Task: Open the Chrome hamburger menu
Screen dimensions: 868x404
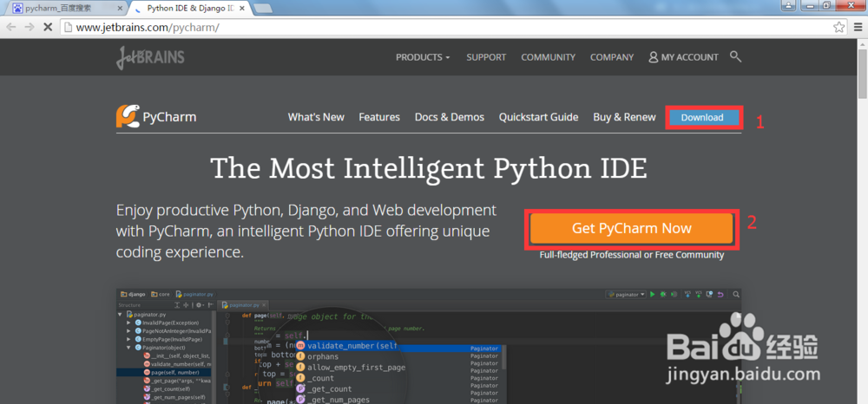Action: (x=858, y=27)
